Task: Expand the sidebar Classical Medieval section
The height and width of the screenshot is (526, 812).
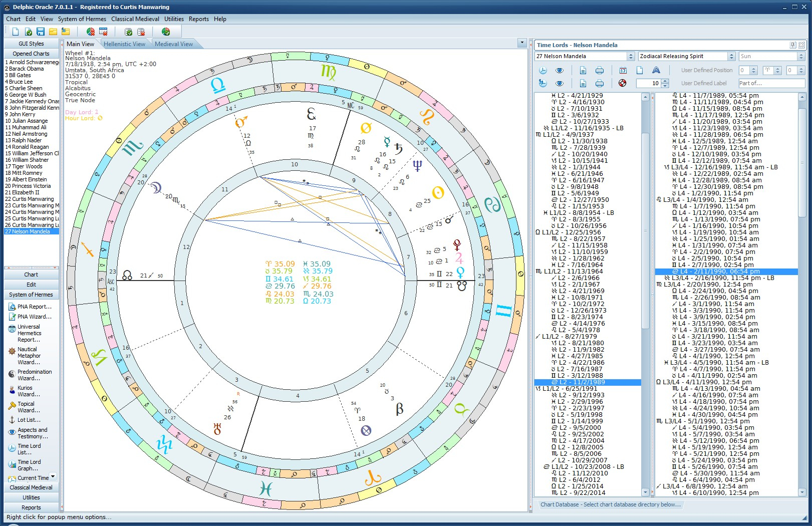Action: 31,487
